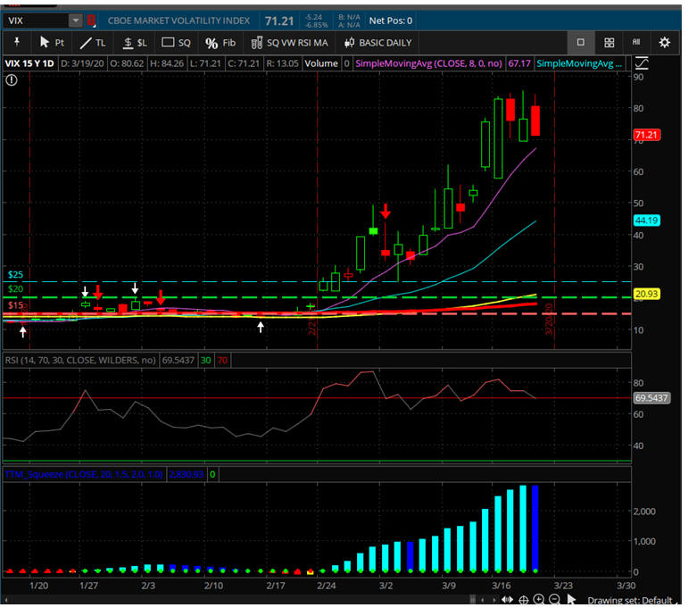Click the zoom out magnifier icon

(555, 600)
